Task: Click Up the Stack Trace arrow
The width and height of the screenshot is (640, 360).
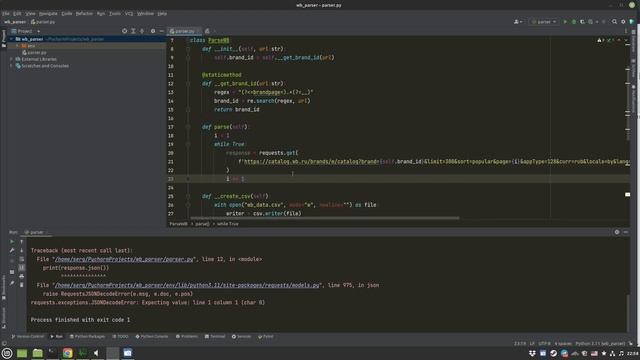Action: tap(22, 242)
